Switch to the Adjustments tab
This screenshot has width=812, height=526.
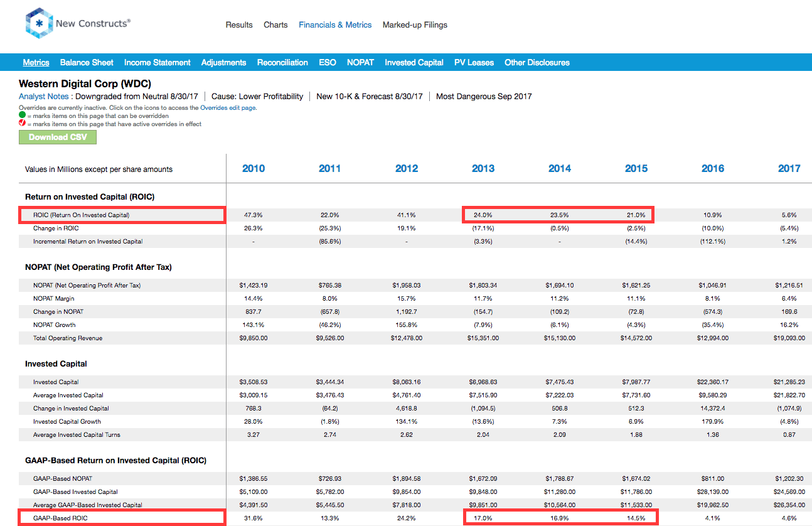223,62
